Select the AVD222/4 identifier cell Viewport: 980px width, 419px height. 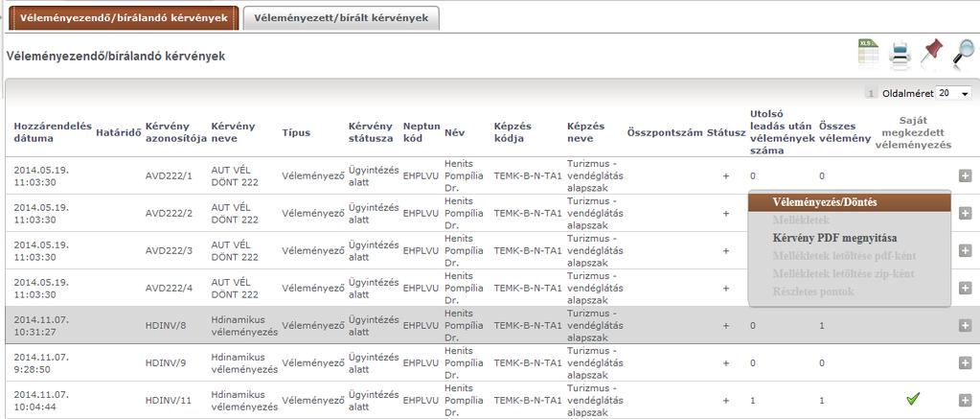tap(169, 289)
